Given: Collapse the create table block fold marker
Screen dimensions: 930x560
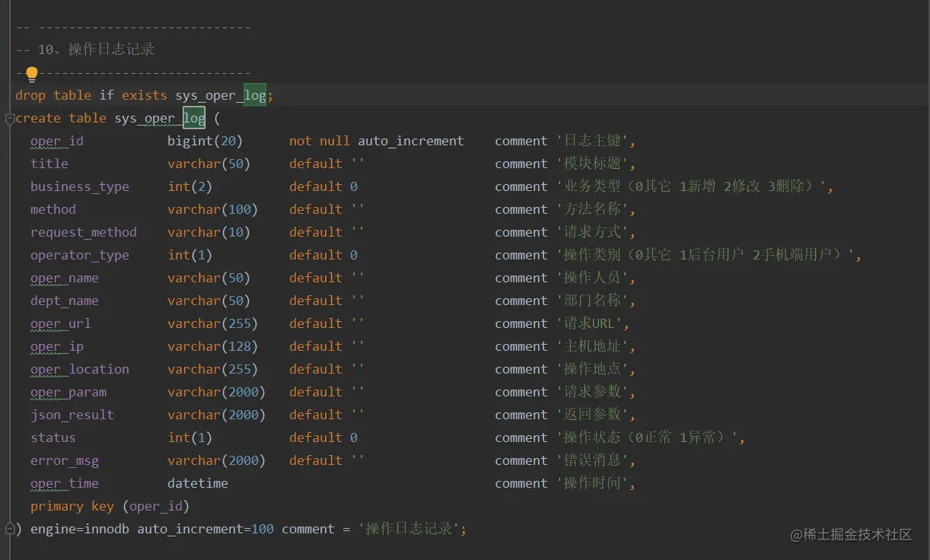Looking at the screenshot, I should click(x=9, y=119).
